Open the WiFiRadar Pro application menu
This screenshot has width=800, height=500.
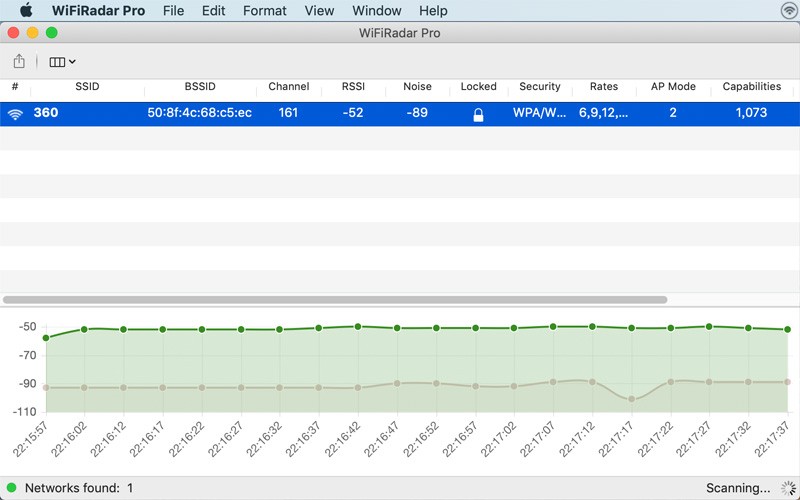pyautogui.click(x=98, y=11)
